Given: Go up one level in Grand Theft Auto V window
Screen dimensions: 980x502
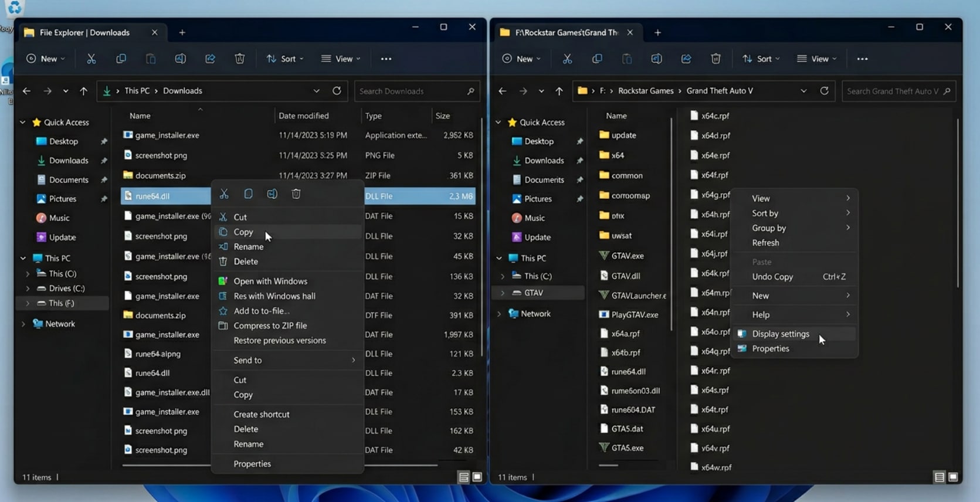Looking at the screenshot, I should coord(559,91).
